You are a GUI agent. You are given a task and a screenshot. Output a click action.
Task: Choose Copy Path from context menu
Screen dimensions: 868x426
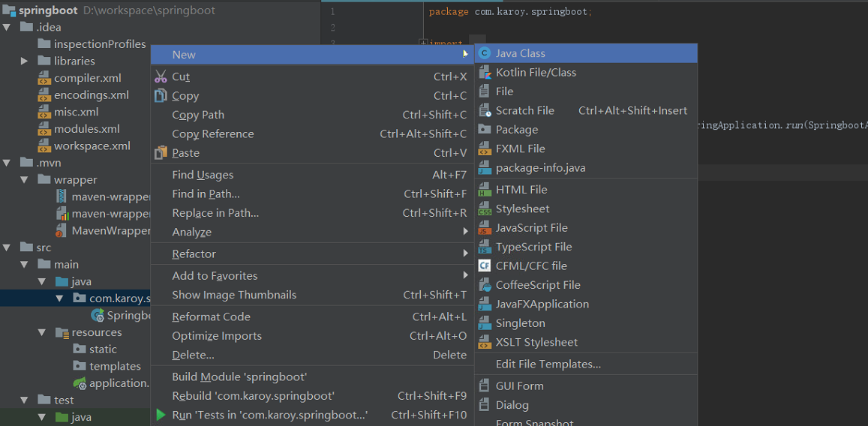tap(312, 115)
